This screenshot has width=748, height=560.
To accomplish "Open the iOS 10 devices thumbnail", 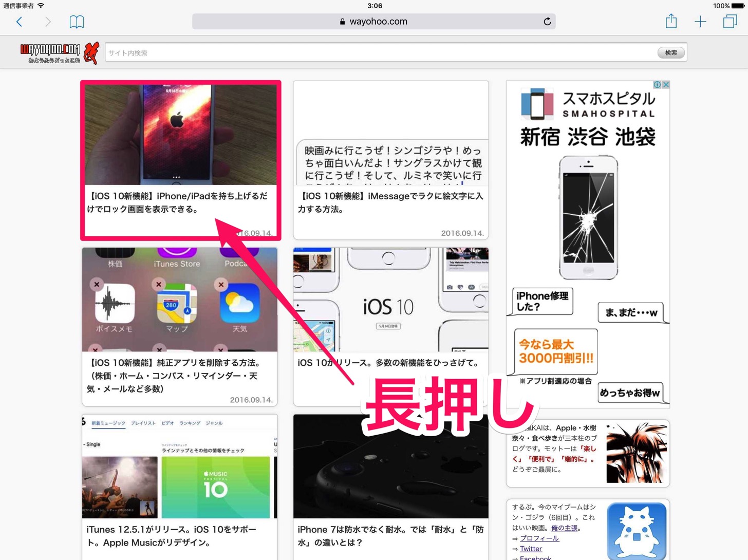I will click(391, 300).
